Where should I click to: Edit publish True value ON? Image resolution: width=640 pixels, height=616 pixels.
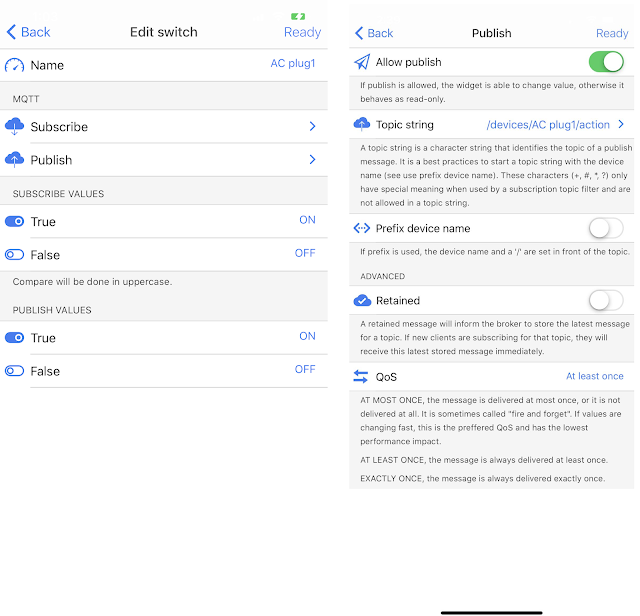pyautogui.click(x=307, y=336)
